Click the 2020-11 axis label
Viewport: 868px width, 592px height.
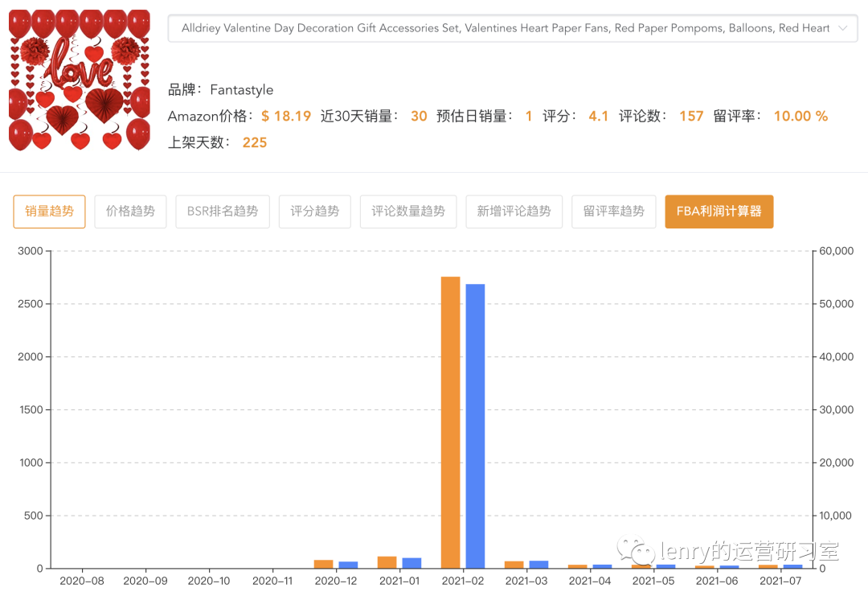pyautogui.click(x=272, y=581)
